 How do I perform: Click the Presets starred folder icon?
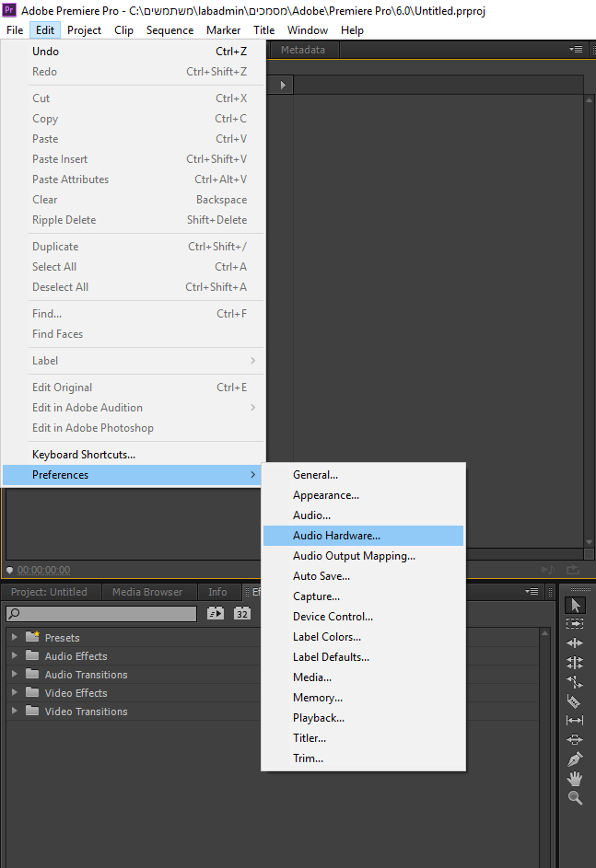[x=32, y=636]
